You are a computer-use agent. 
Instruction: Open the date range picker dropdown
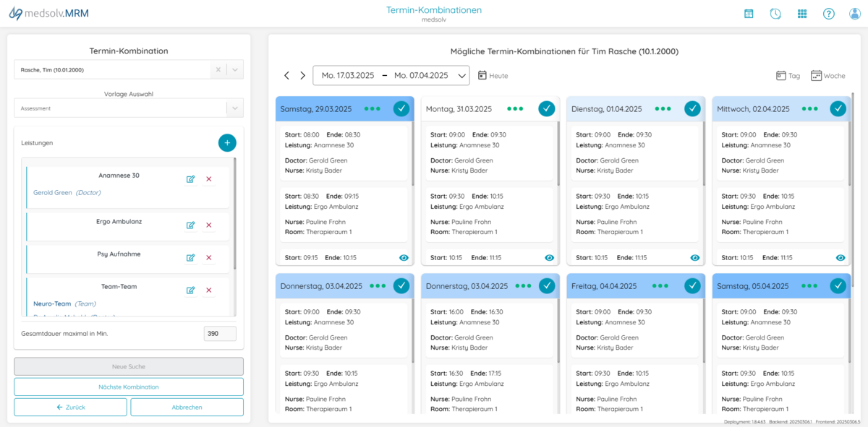(462, 76)
